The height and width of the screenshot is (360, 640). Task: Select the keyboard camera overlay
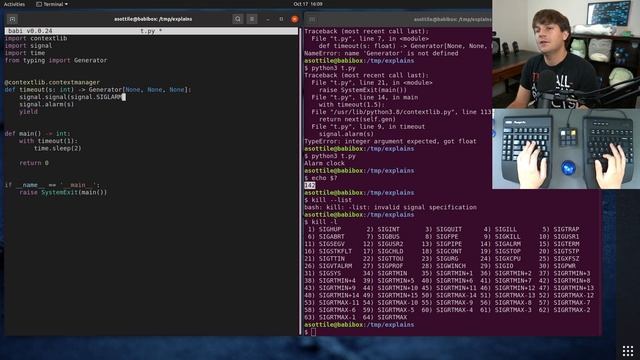566,149
